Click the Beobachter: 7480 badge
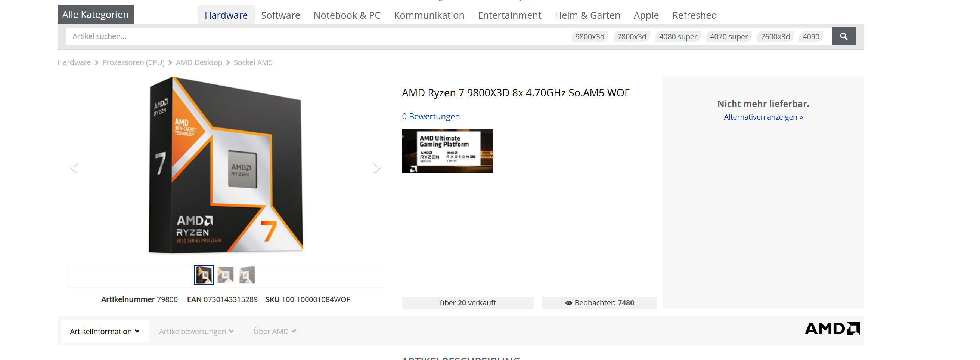 point(599,303)
